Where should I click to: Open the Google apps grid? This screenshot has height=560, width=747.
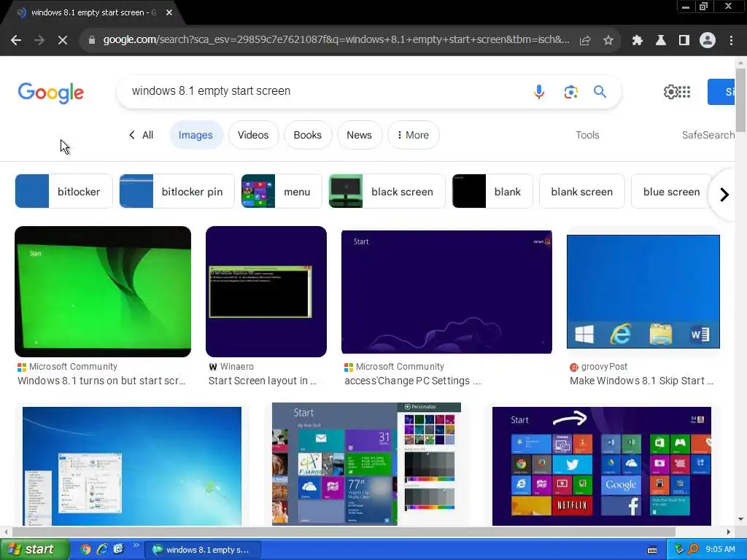point(684,91)
